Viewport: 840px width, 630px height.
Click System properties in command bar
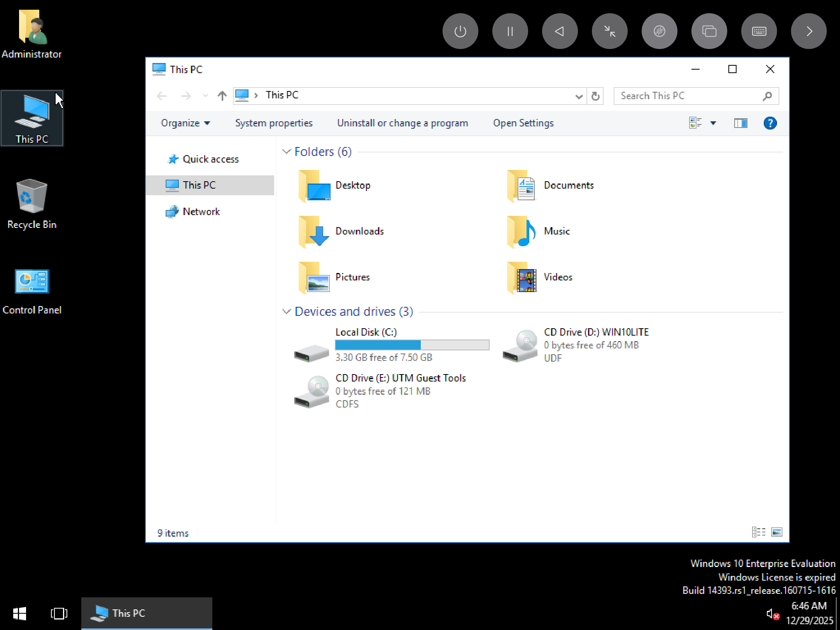[x=273, y=123]
